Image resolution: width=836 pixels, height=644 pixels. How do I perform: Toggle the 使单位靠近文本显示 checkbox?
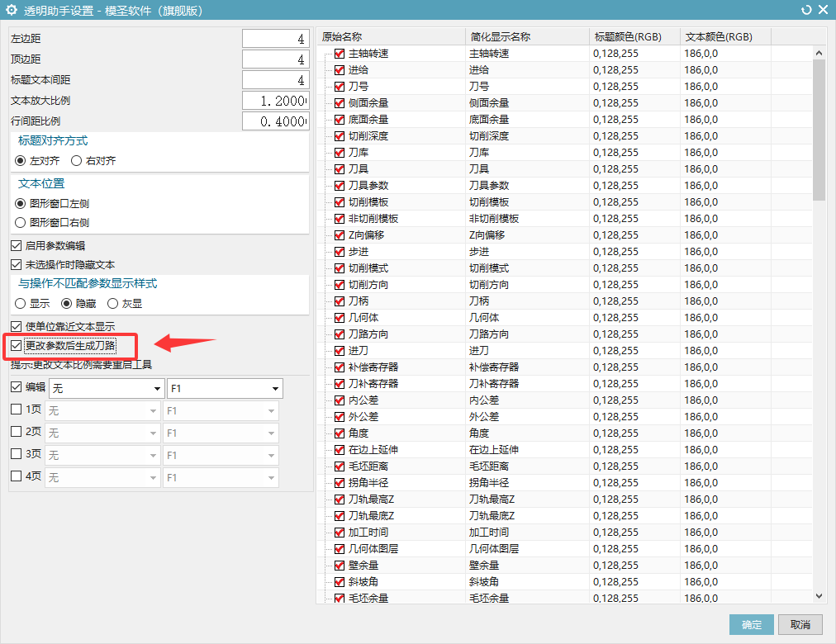[16, 326]
